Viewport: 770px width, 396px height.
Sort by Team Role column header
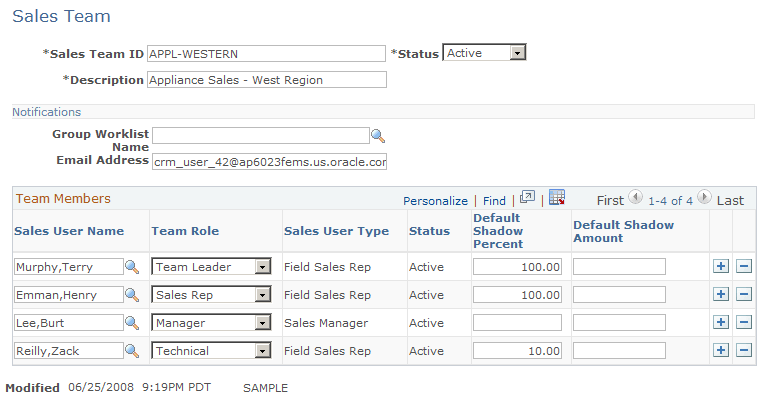pyautogui.click(x=185, y=231)
